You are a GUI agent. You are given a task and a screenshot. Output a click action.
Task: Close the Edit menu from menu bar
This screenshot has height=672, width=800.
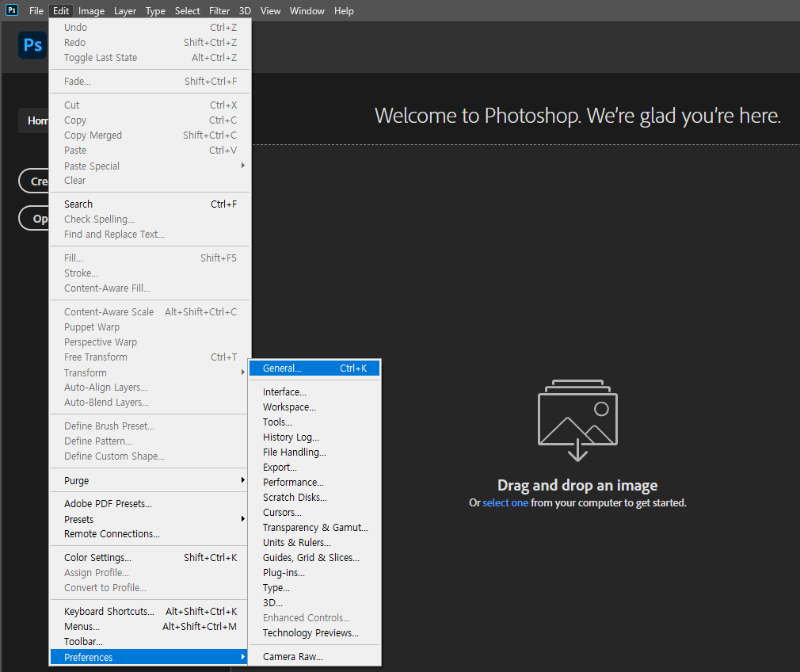click(x=61, y=11)
